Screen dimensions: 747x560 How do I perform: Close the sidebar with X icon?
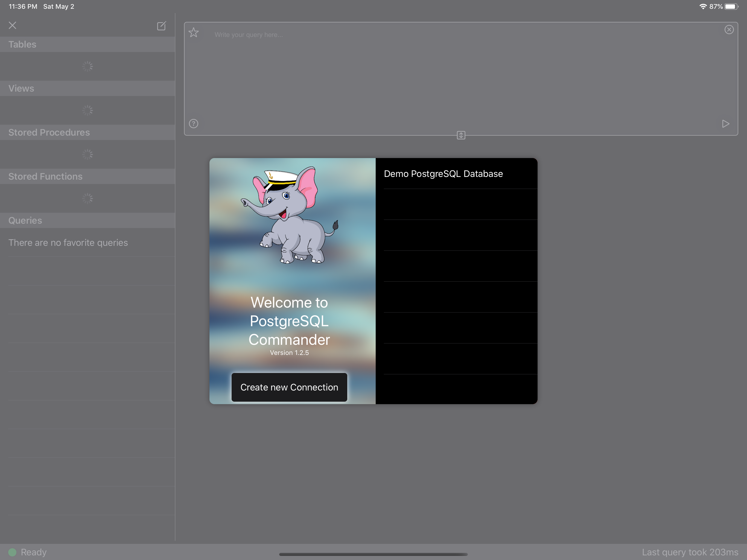[x=13, y=25]
